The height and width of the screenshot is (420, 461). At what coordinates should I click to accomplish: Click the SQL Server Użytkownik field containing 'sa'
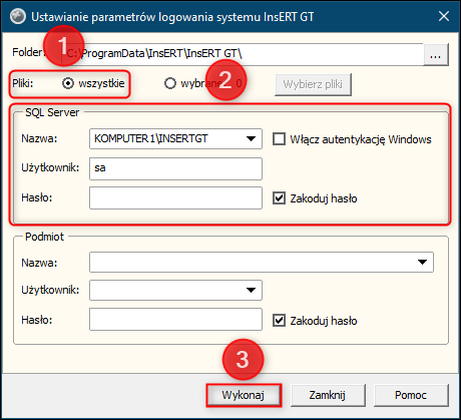(x=176, y=168)
